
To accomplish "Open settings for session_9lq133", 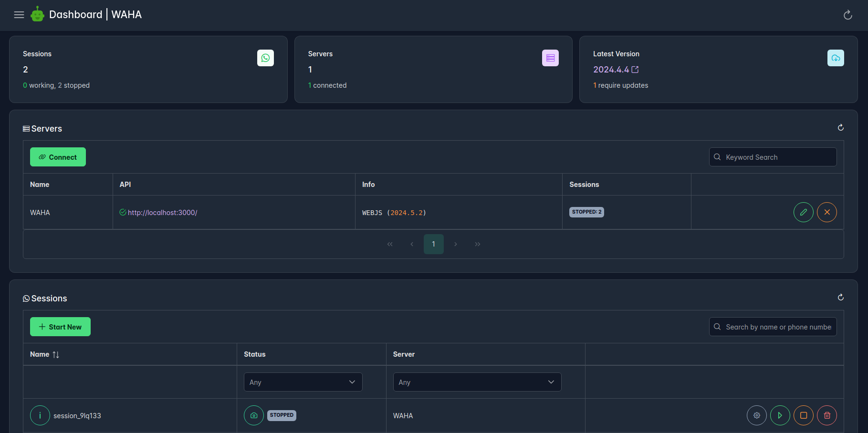I will tap(756, 415).
